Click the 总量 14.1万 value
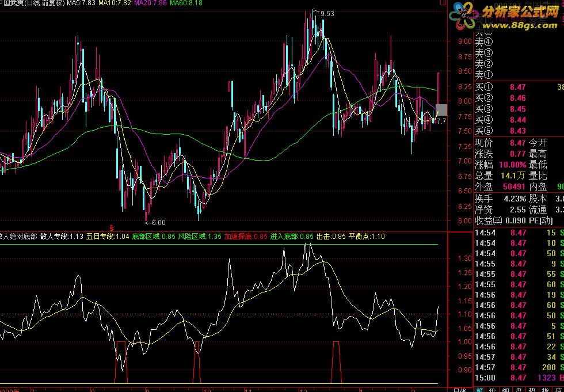Viewport: 564px width, 392px height. (x=513, y=176)
